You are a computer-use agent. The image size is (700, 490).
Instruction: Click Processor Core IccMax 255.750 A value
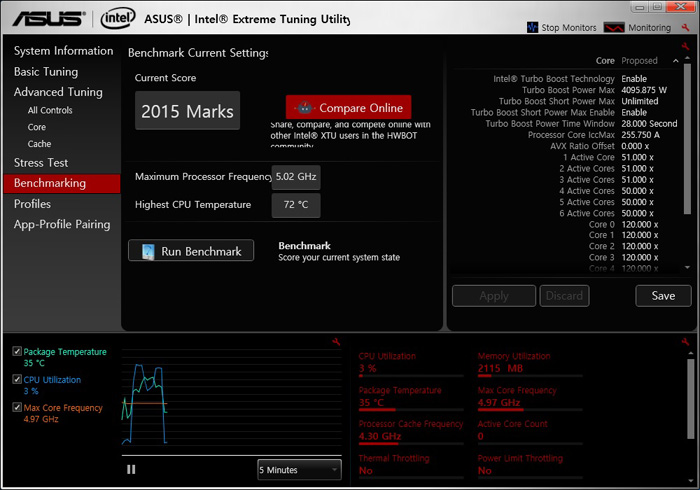point(640,135)
